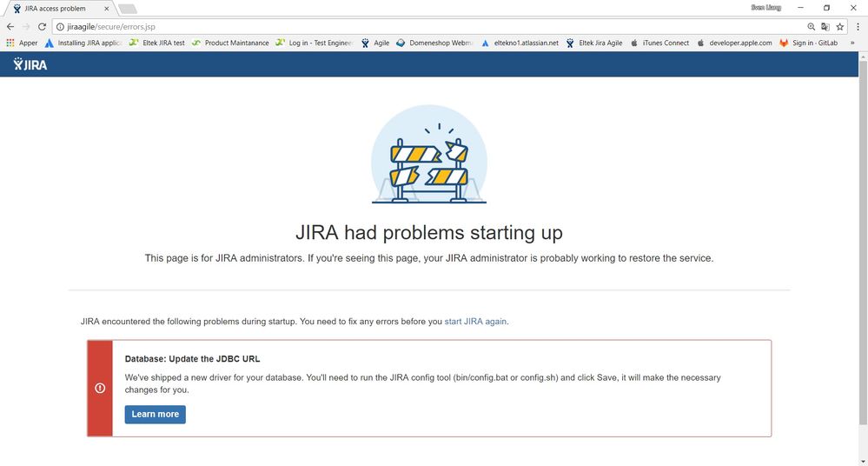Open Domeneshop Webmail bookmark
868x466 pixels.
tap(434, 43)
